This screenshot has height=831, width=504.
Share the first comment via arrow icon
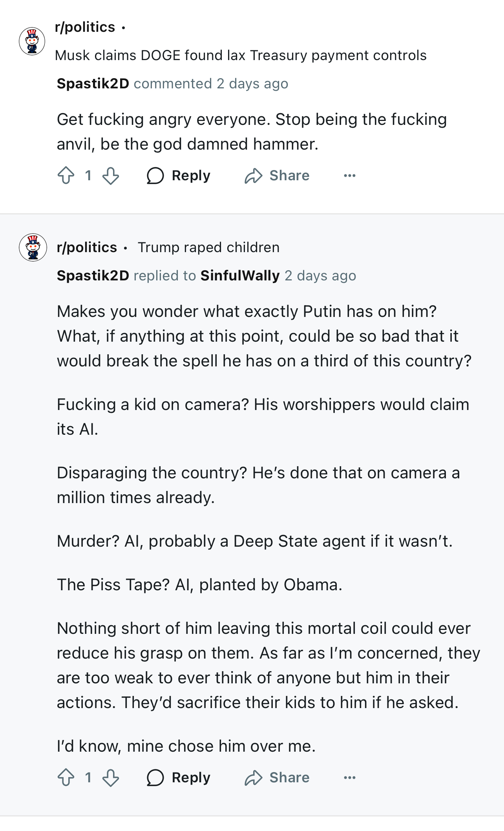coord(254,176)
